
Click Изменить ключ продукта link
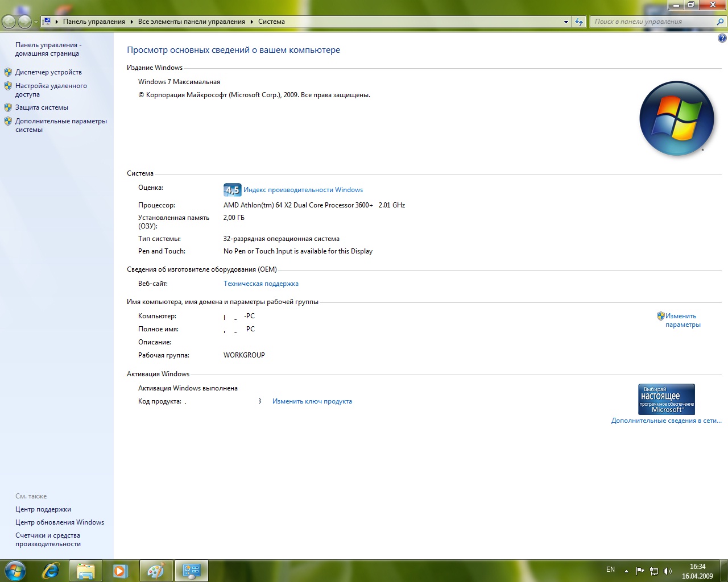tap(312, 401)
